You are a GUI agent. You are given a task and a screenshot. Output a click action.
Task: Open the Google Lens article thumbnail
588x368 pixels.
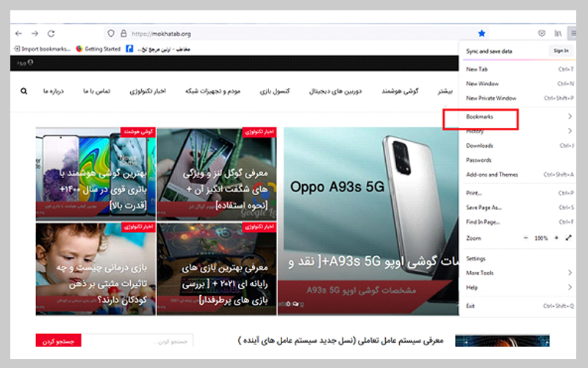[x=217, y=174]
